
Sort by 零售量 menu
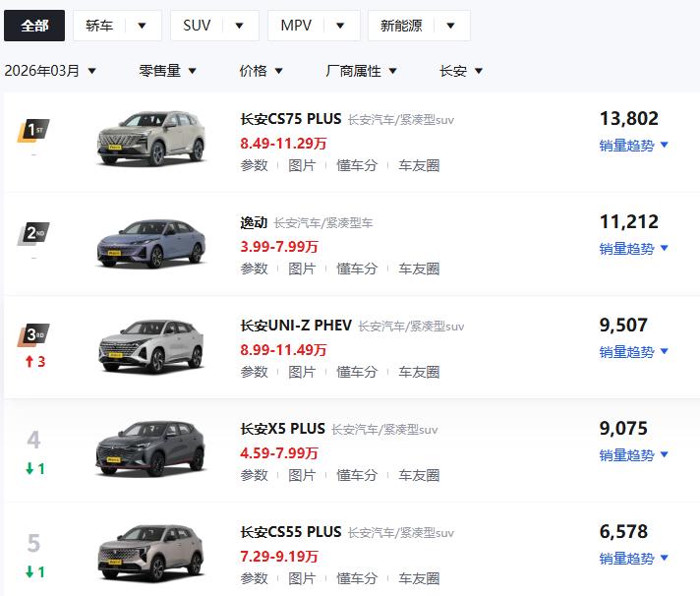pos(168,71)
